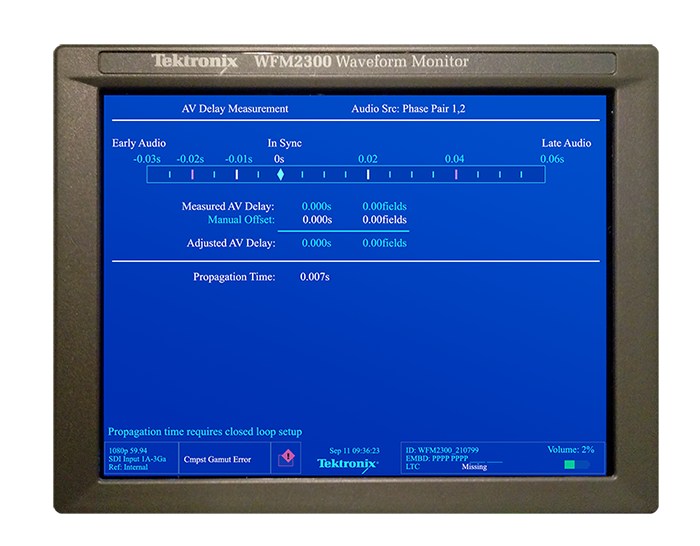
Task: Click the 1080p 59.94 format readout
Action: pos(128,450)
